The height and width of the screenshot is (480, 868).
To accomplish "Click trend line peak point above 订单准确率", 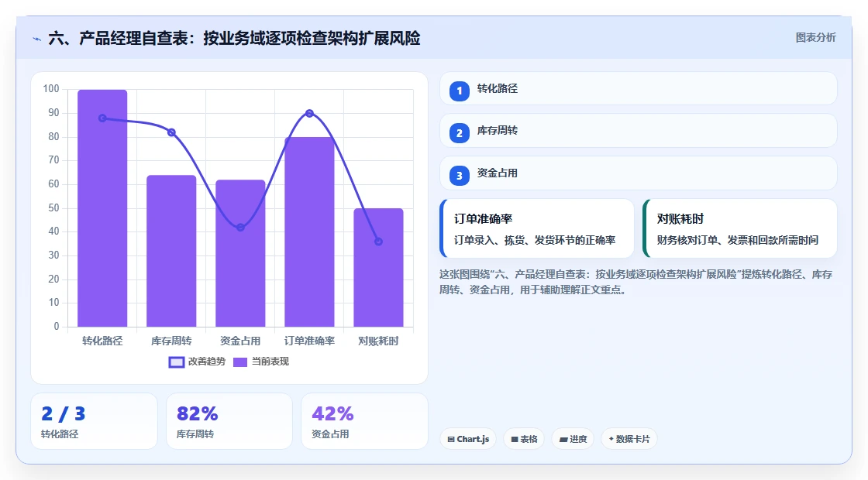I will click(x=309, y=113).
